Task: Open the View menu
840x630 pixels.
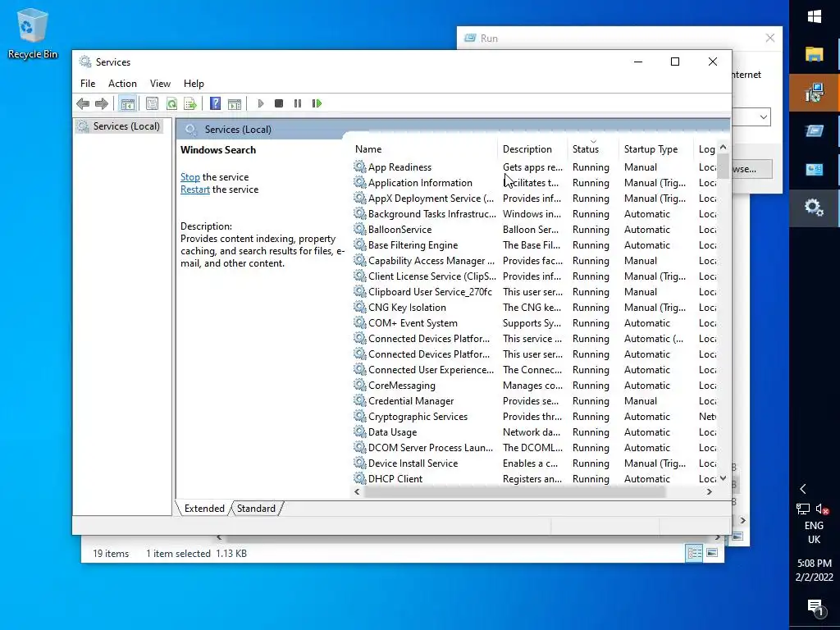Action: 160,84
